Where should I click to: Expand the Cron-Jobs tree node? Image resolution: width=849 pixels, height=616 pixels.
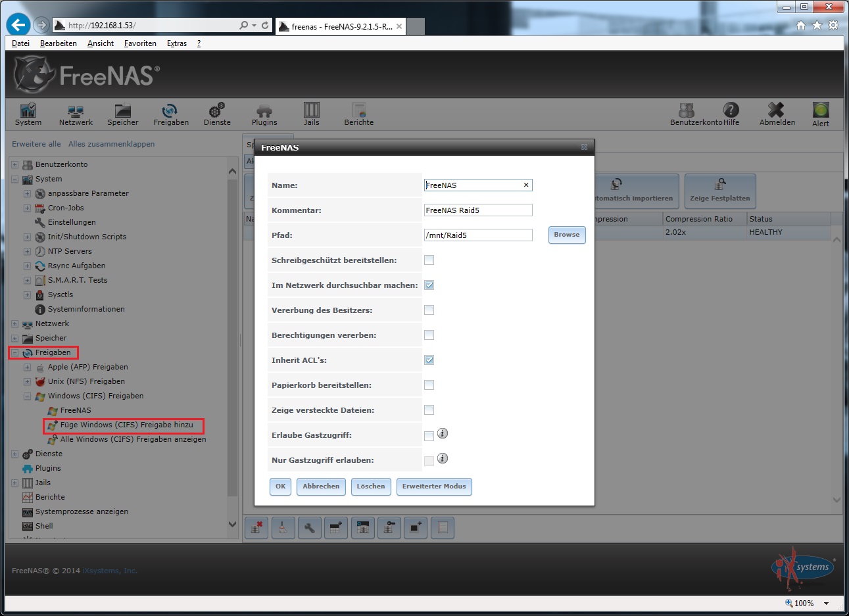27,208
